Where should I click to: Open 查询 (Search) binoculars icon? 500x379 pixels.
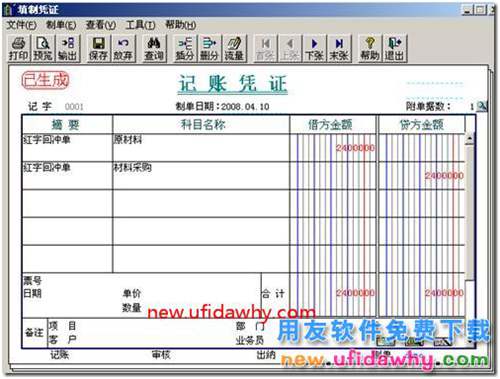(154, 49)
